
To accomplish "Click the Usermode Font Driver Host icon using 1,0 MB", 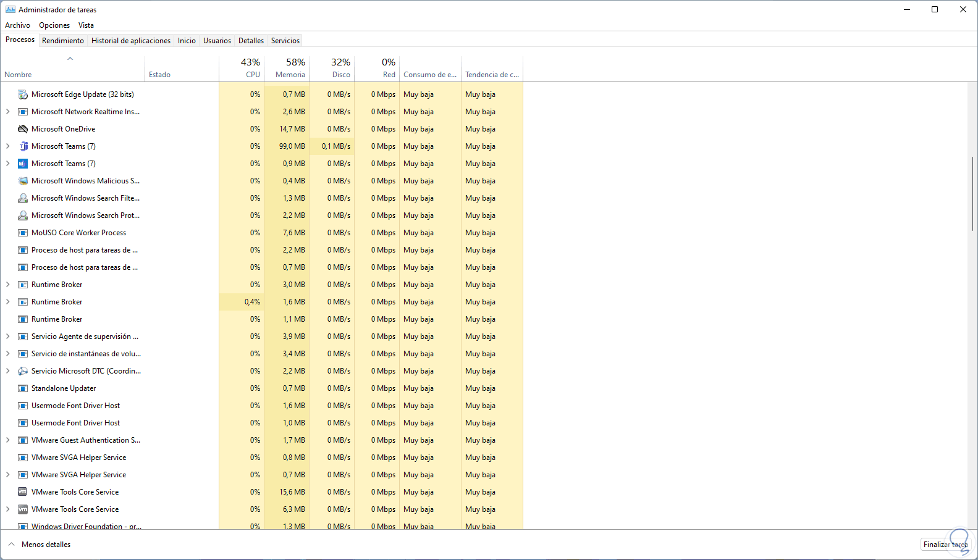I will (x=23, y=423).
